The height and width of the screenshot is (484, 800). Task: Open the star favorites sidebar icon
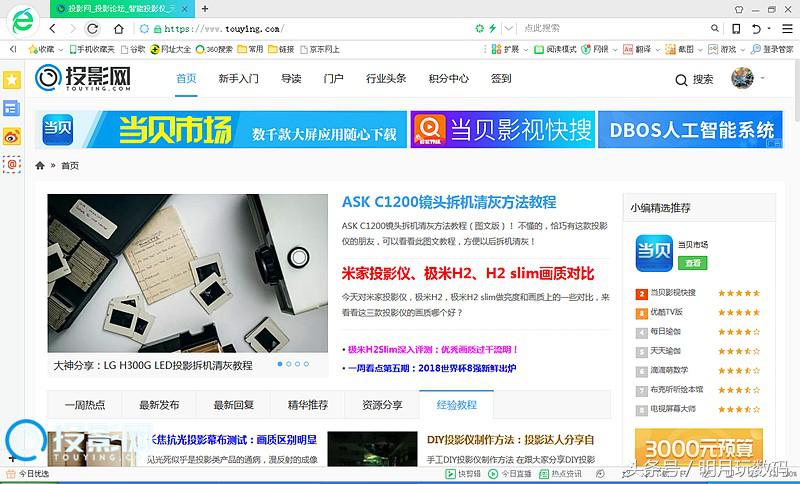[12, 80]
